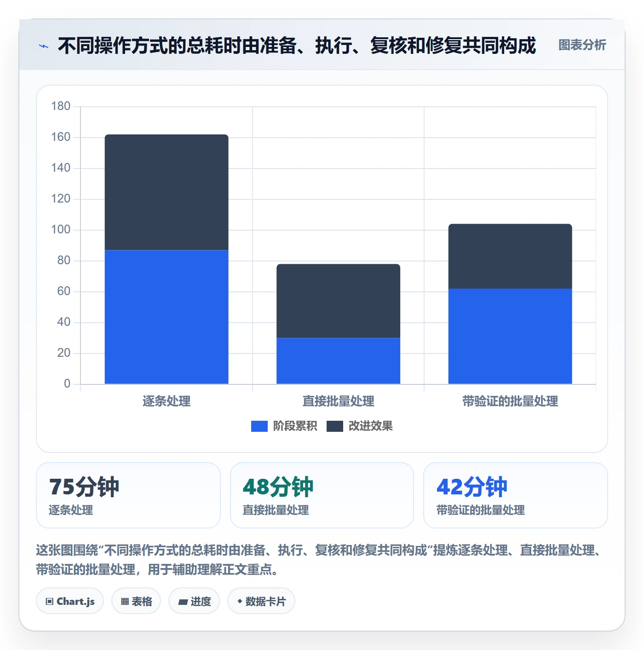Click the lightning bolt icon beside the title
The width and height of the screenshot is (644, 650).
coord(44,46)
